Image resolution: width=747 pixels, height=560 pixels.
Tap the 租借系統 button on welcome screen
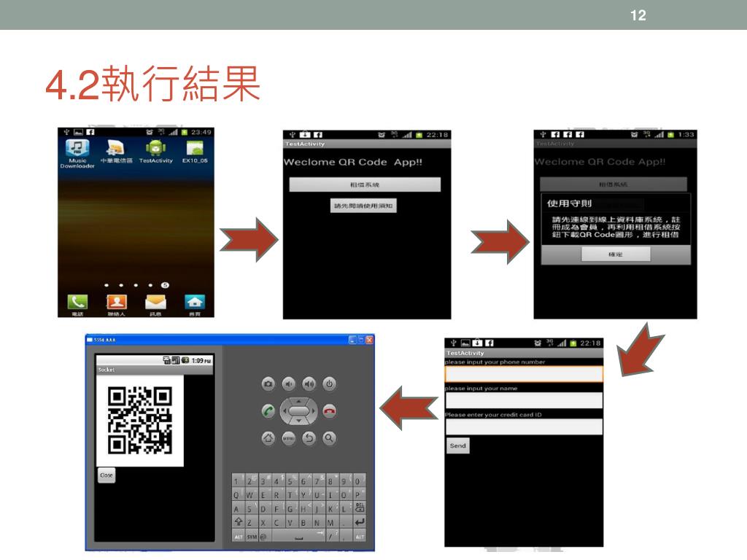(x=365, y=184)
